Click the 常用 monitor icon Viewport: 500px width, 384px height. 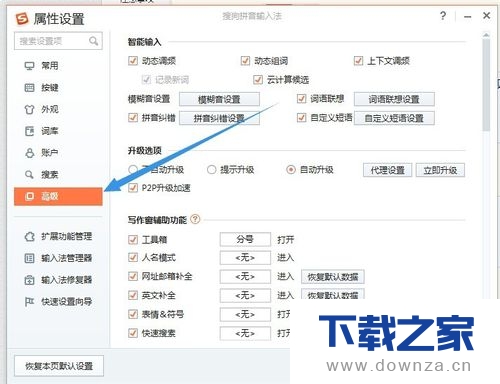pos(29,66)
